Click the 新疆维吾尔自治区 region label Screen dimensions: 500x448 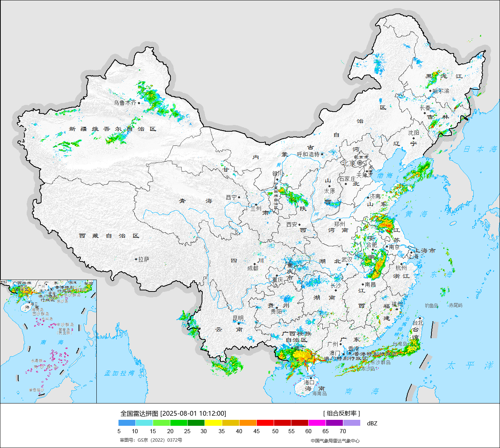113,129
